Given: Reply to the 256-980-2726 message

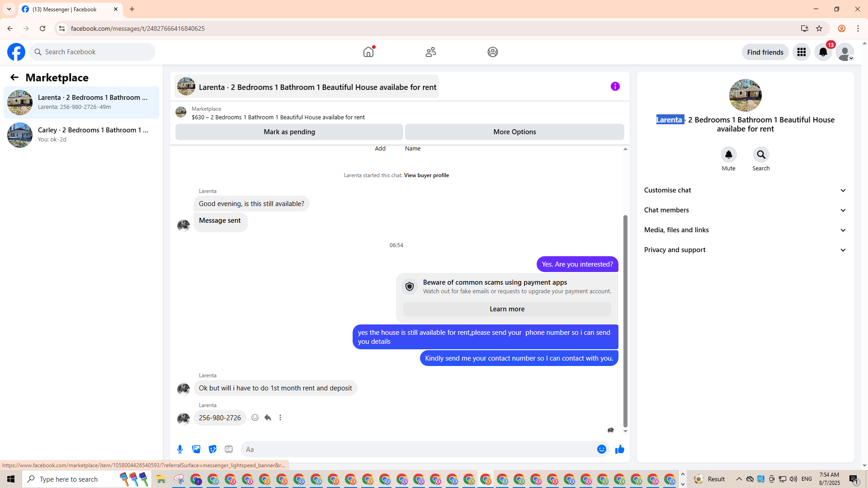Looking at the screenshot, I should click(x=268, y=418).
